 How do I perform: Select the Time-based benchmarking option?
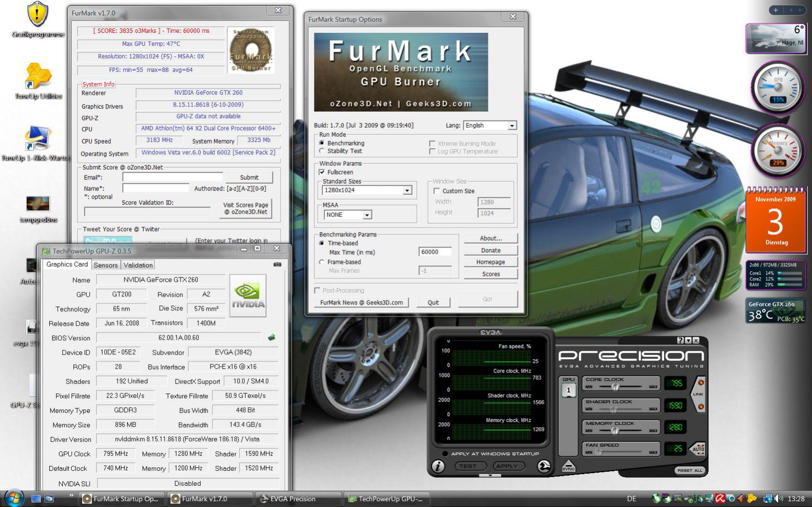(322, 243)
